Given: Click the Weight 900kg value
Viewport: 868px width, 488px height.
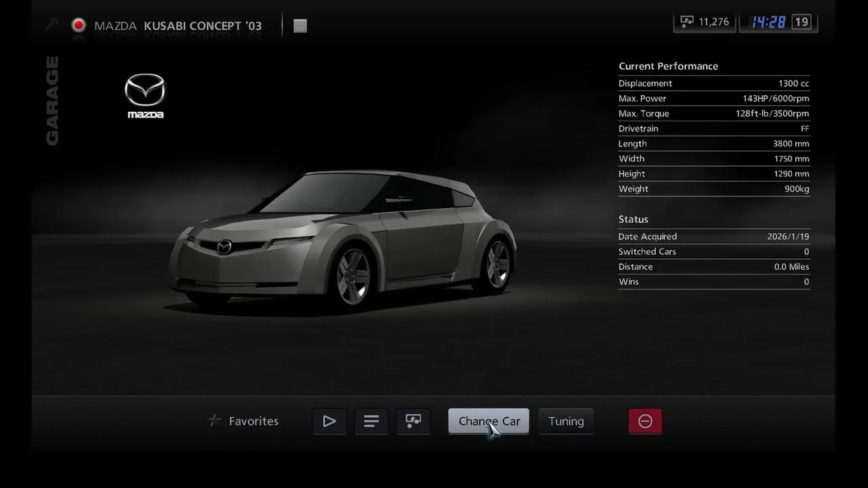Looking at the screenshot, I should click(797, 188).
